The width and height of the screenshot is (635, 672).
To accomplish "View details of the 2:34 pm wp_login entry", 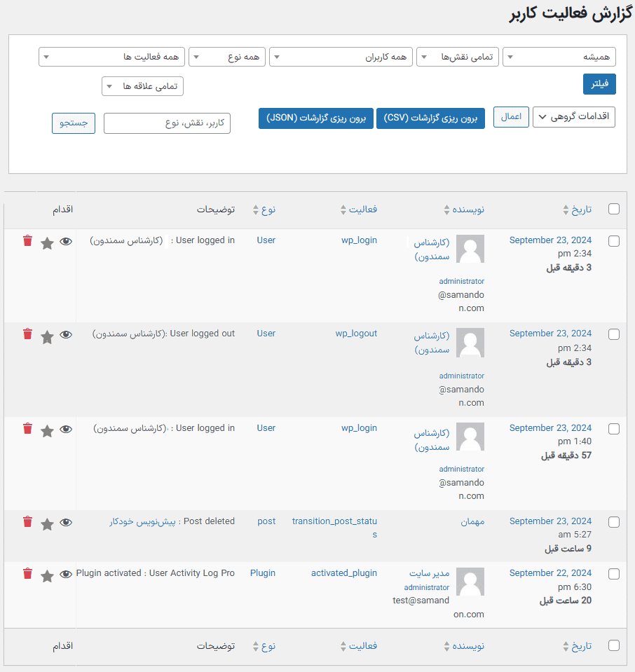I will click(x=66, y=241).
